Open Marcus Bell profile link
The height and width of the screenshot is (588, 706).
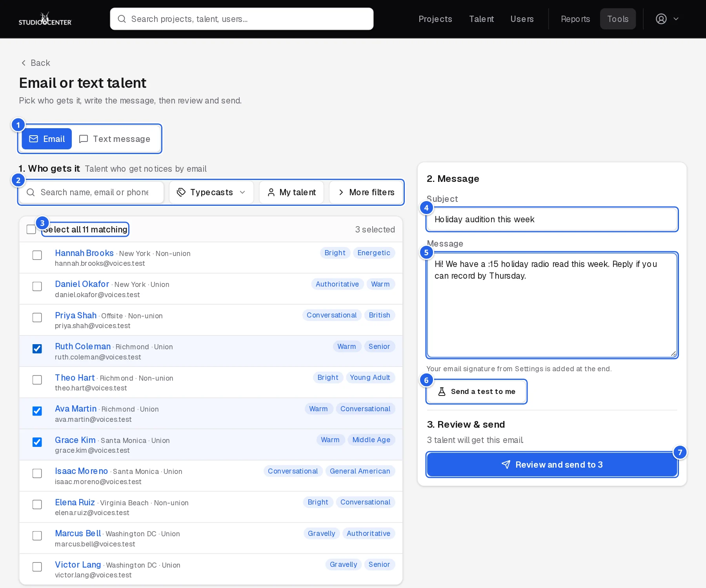(78, 534)
